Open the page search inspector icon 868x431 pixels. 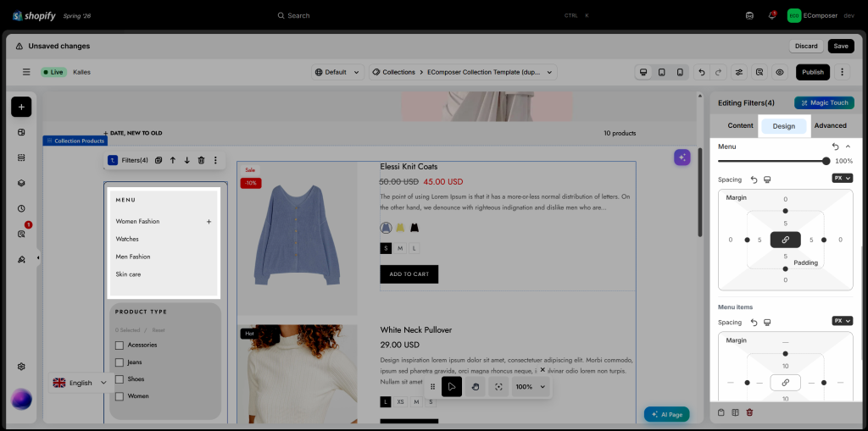pos(759,72)
